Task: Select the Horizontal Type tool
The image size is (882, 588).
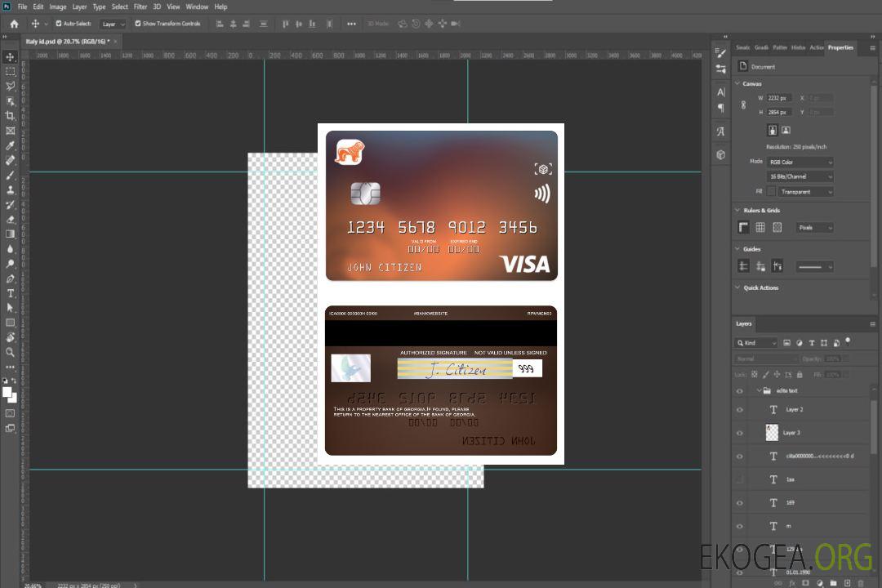Action: (10, 293)
